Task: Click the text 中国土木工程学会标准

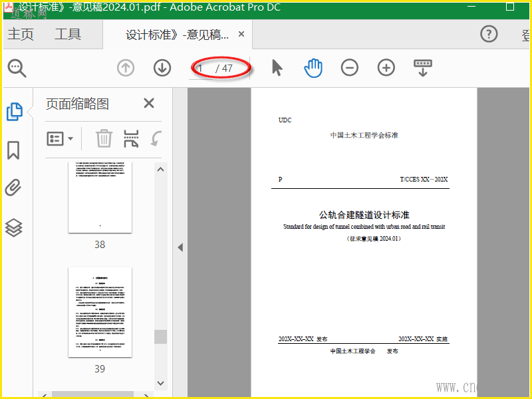Action: pyautogui.click(x=364, y=136)
